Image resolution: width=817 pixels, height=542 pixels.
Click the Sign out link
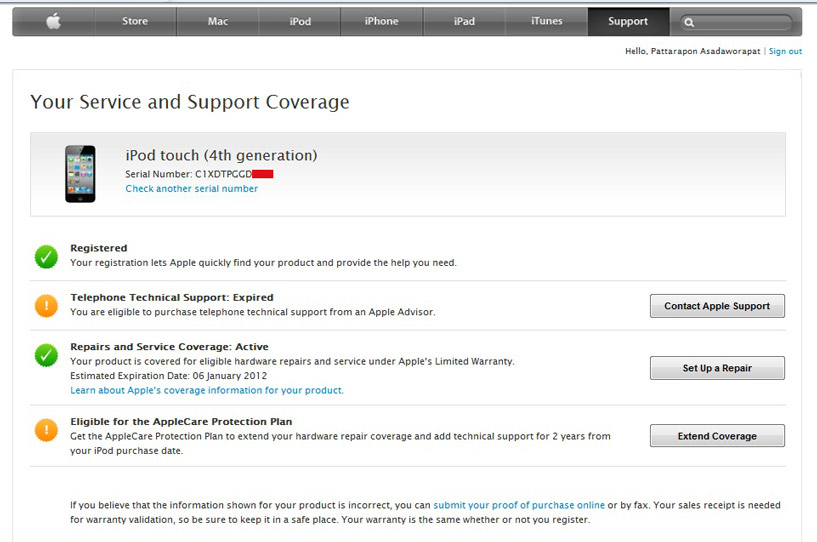click(785, 51)
